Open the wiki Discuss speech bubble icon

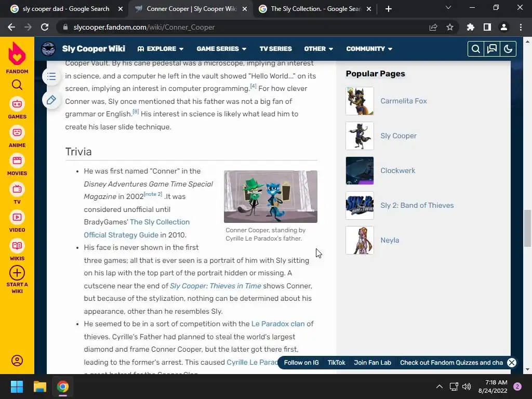pyautogui.click(x=492, y=49)
